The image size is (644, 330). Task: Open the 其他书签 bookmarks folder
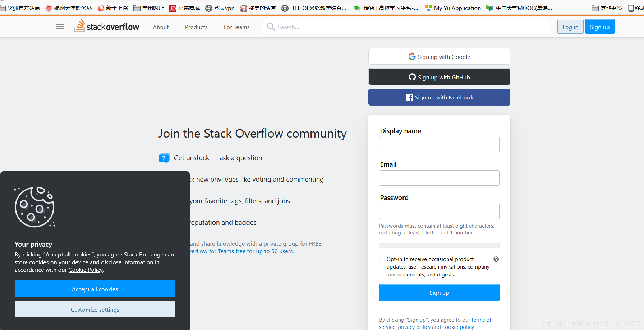tap(607, 8)
